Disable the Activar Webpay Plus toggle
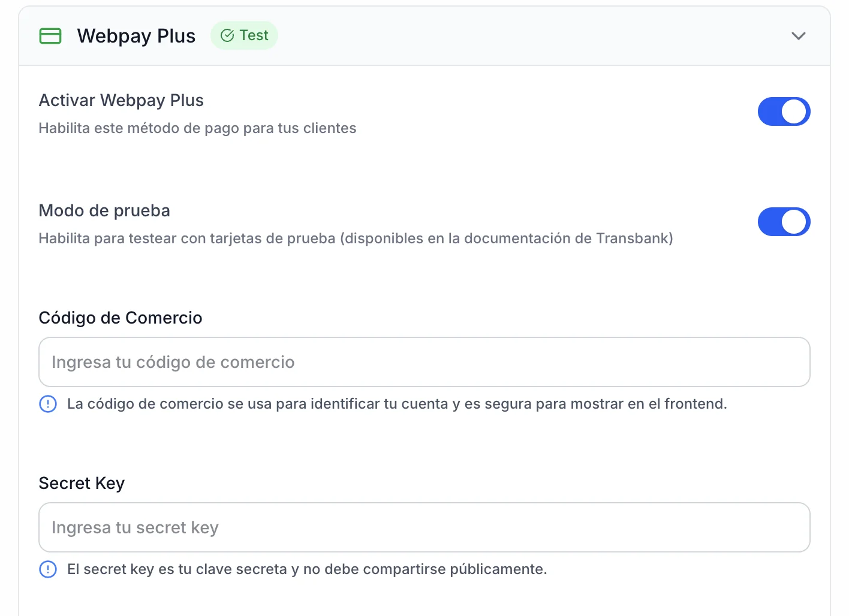The image size is (849, 616). point(784,112)
